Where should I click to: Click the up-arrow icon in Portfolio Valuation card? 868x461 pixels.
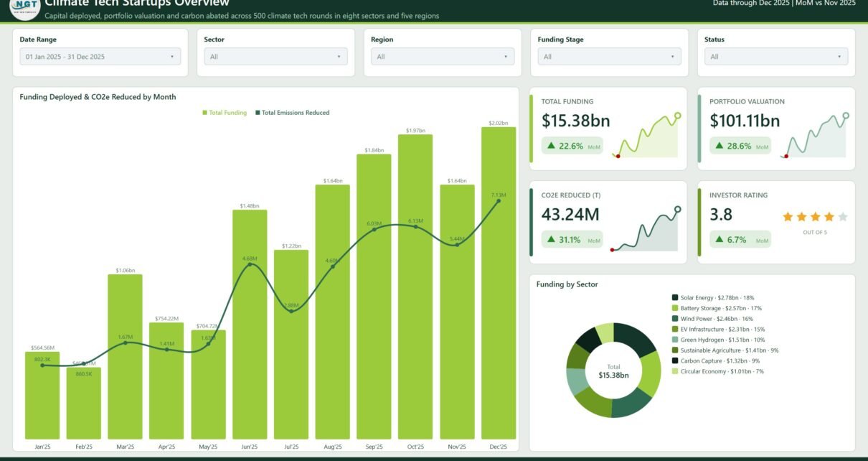(x=720, y=146)
